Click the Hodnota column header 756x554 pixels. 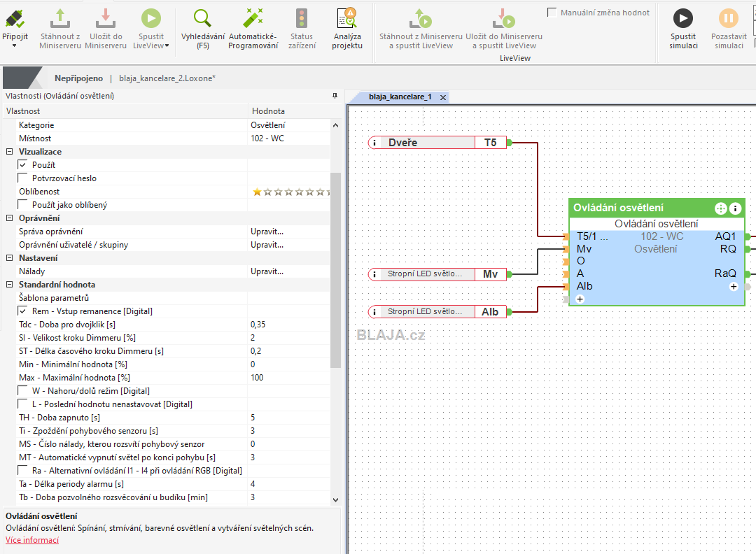[295, 111]
